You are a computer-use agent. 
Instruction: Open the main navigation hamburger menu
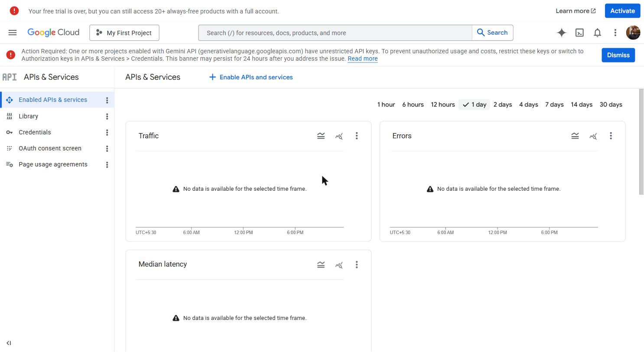pyautogui.click(x=13, y=33)
